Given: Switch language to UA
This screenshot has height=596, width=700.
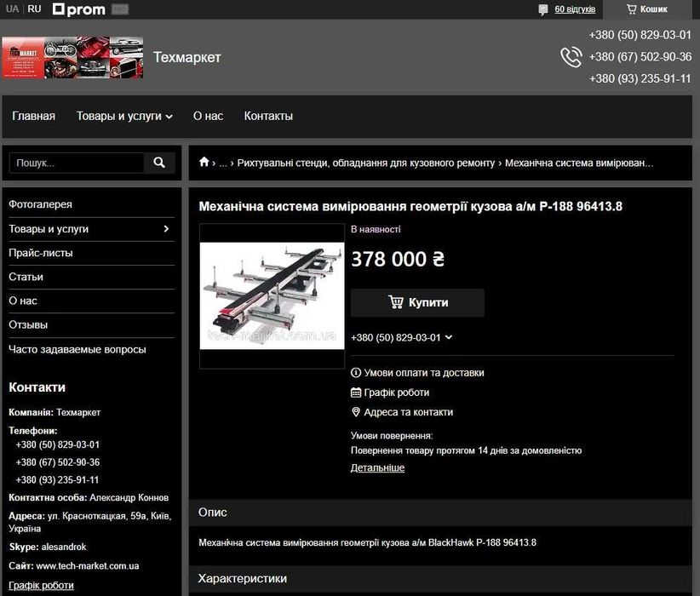Looking at the screenshot, I should pos(12,9).
